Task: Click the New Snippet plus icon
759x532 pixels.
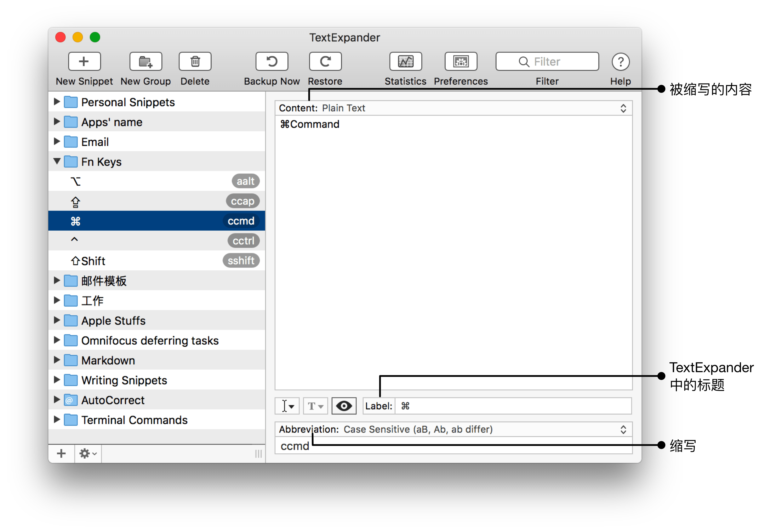Action: 84,62
